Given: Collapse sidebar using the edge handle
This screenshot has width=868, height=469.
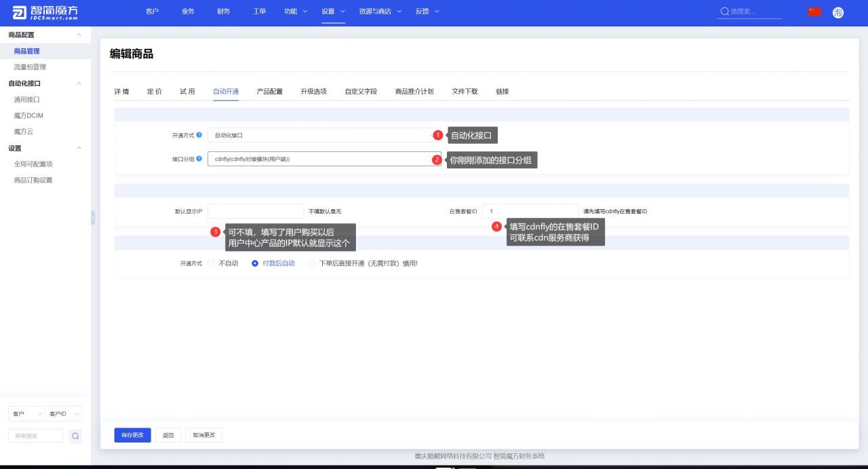Looking at the screenshot, I should (x=93, y=217).
